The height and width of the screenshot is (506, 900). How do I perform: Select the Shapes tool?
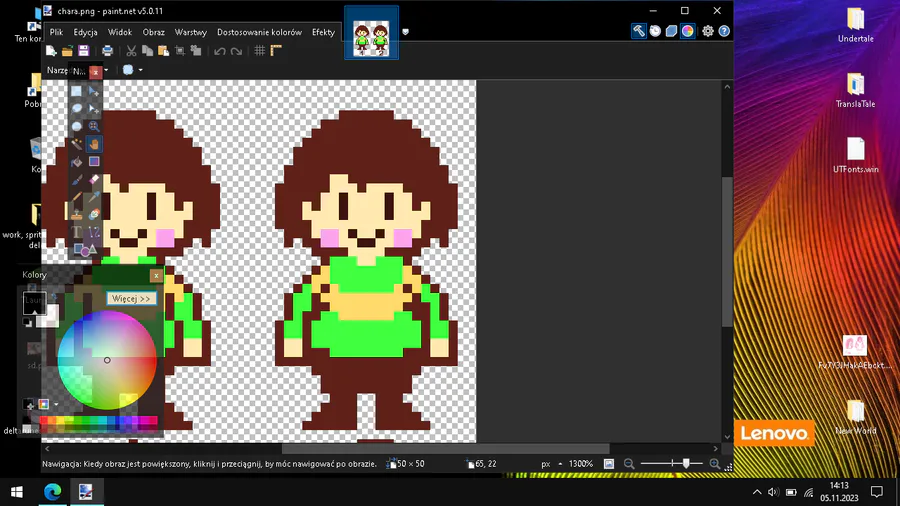click(x=85, y=250)
